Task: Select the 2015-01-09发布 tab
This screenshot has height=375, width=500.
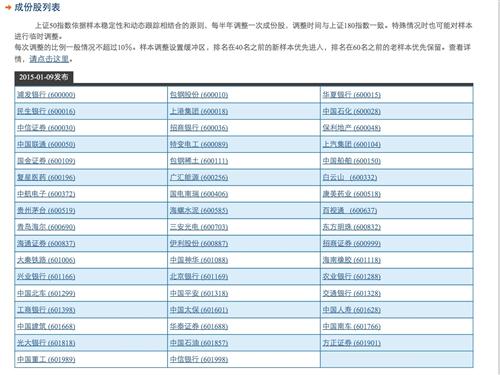Action: coord(44,77)
